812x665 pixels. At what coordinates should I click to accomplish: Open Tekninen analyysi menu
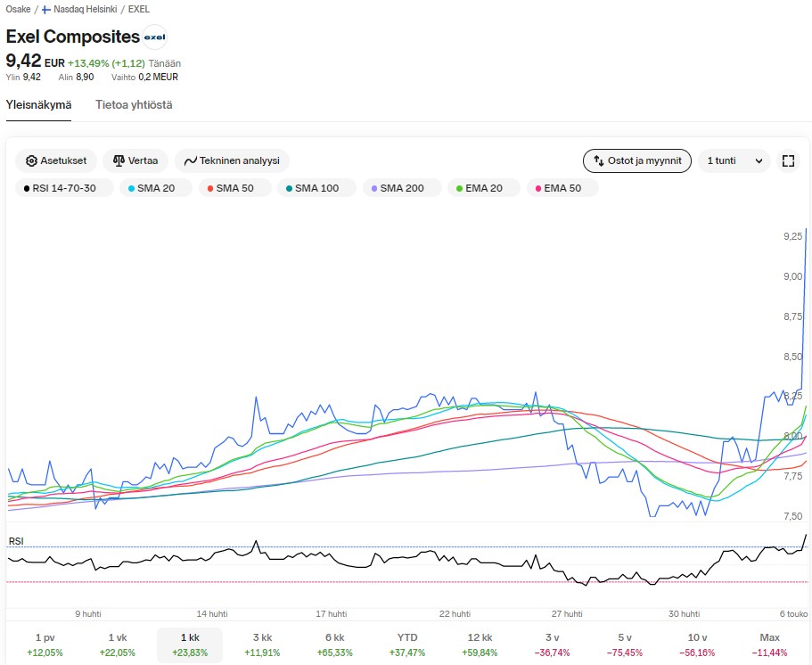(232, 160)
